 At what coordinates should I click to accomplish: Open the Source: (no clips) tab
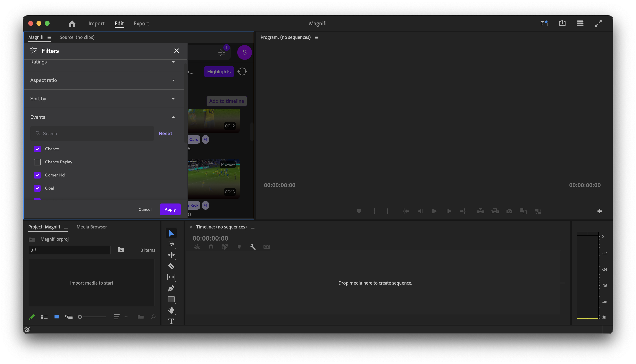tap(77, 37)
